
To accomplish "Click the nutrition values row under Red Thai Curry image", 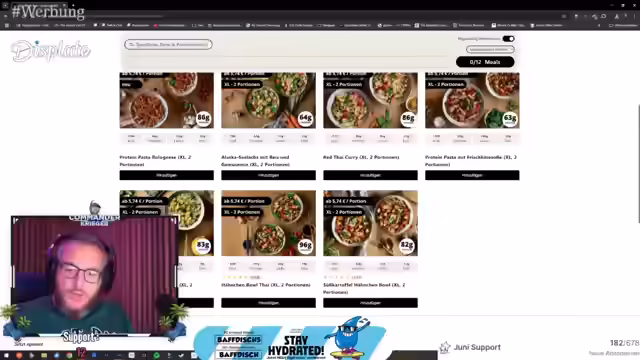I will point(370,139).
